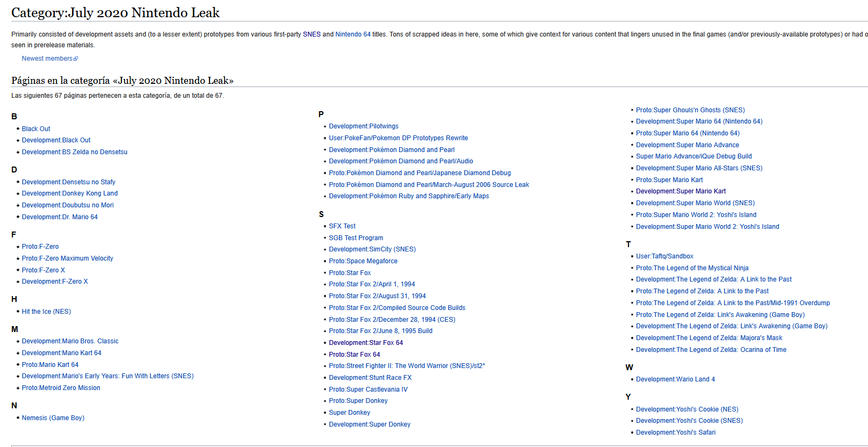Open Development:Yoshi's Cookie (NES)
Screen dimensions: 868x447
(687, 409)
